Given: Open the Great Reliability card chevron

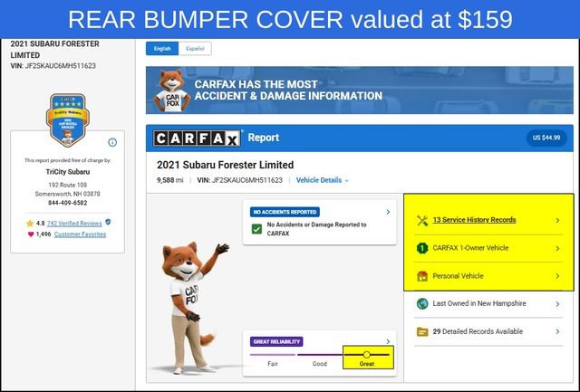Looking at the screenshot, I should click(x=388, y=341).
